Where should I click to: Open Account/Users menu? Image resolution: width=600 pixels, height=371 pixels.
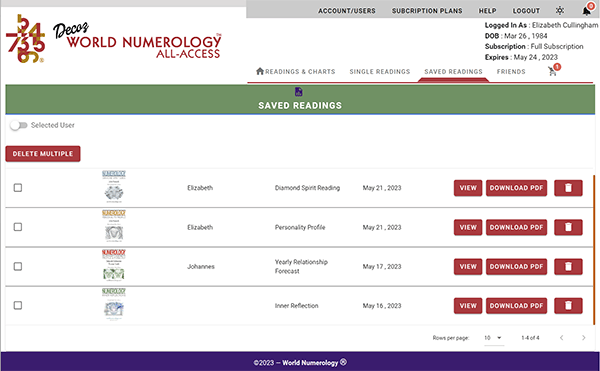coord(347,11)
